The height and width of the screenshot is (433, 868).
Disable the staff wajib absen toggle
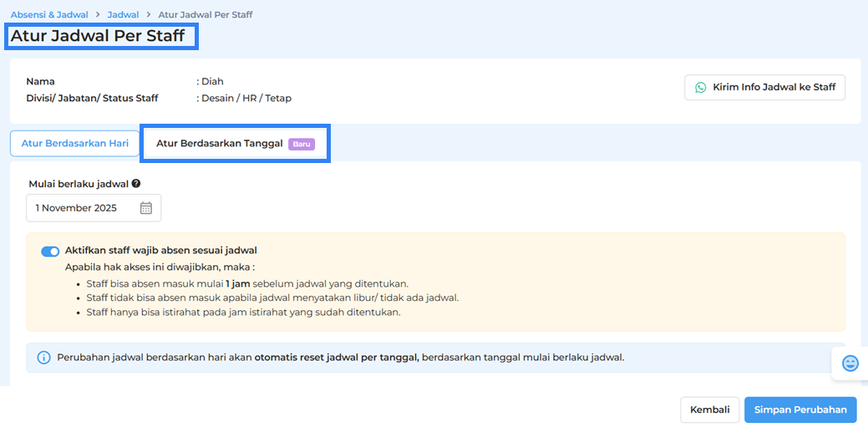[x=50, y=251]
